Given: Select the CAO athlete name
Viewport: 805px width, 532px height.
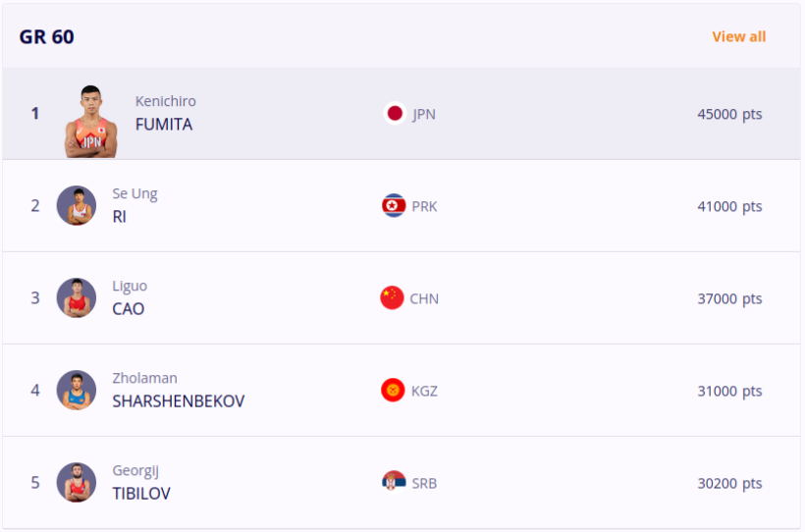Looking at the screenshot, I should click(x=128, y=309).
